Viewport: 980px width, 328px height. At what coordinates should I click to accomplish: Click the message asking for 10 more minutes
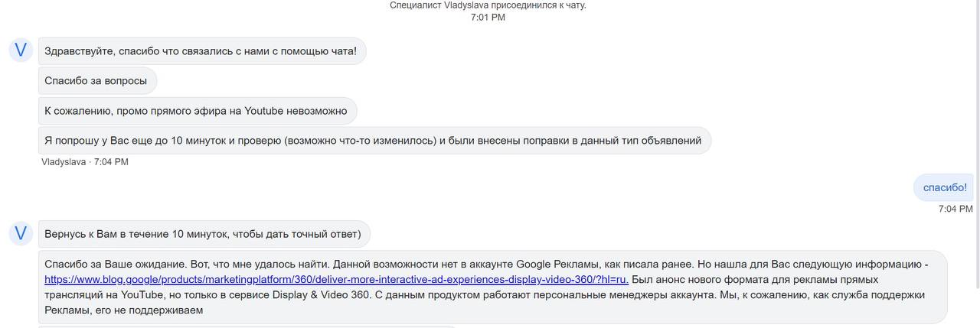click(374, 141)
